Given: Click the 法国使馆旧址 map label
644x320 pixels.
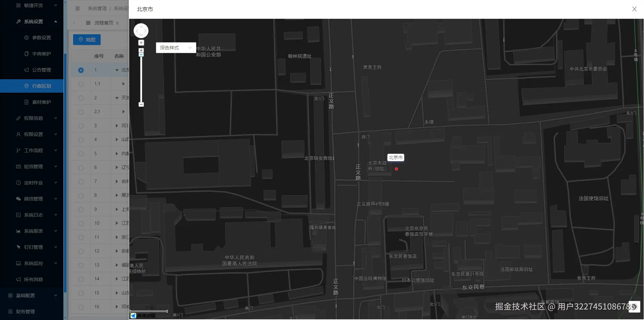Looking at the screenshot, I should [x=593, y=198].
